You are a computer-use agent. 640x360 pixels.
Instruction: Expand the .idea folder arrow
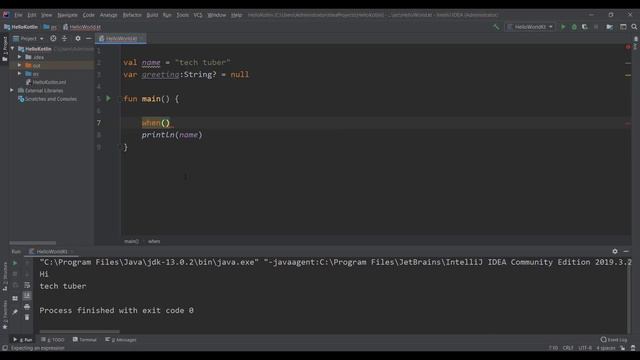pyautogui.click(x=19, y=57)
